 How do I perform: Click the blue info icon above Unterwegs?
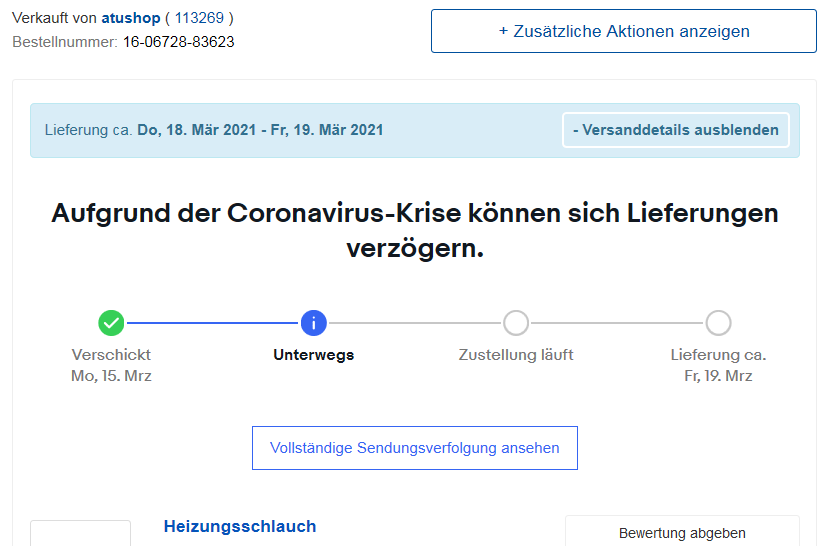click(x=313, y=323)
